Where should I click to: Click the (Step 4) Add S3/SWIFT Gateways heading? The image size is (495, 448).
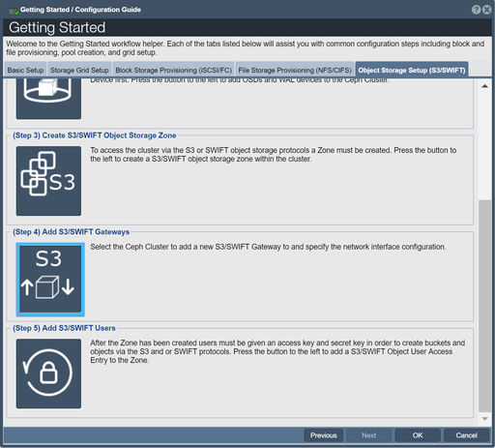pyautogui.click(x=72, y=232)
